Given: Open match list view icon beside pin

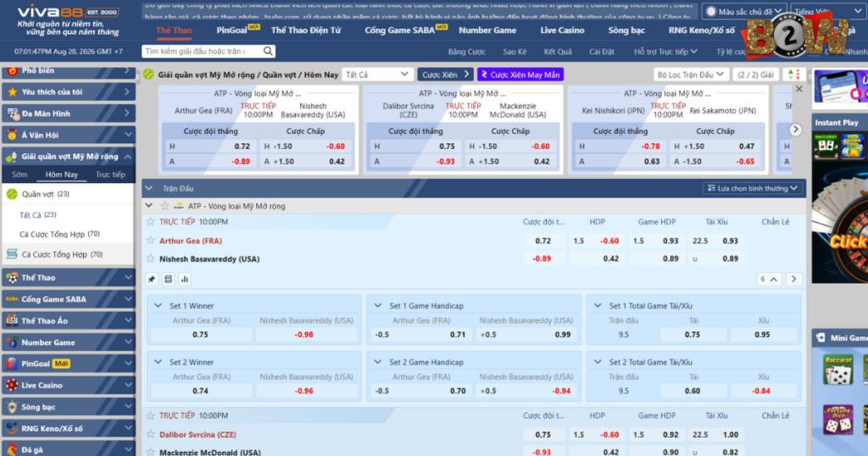Looking at the screenshot, I should pyautogui.click(x=169, y=279).
